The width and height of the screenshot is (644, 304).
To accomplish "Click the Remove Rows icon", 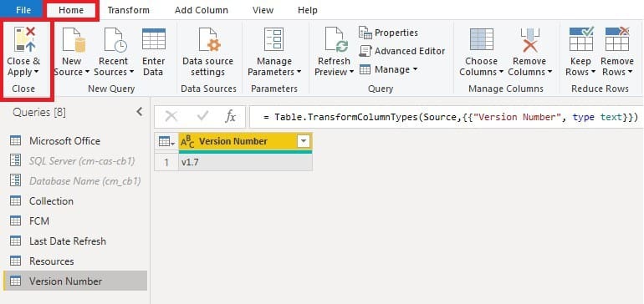I will coord(617,39).
